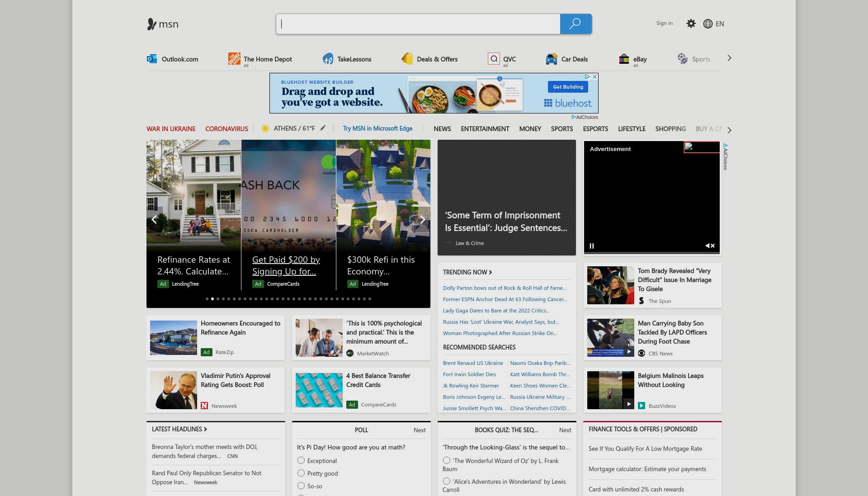Jump to first carousel dot

coord(207,299)
